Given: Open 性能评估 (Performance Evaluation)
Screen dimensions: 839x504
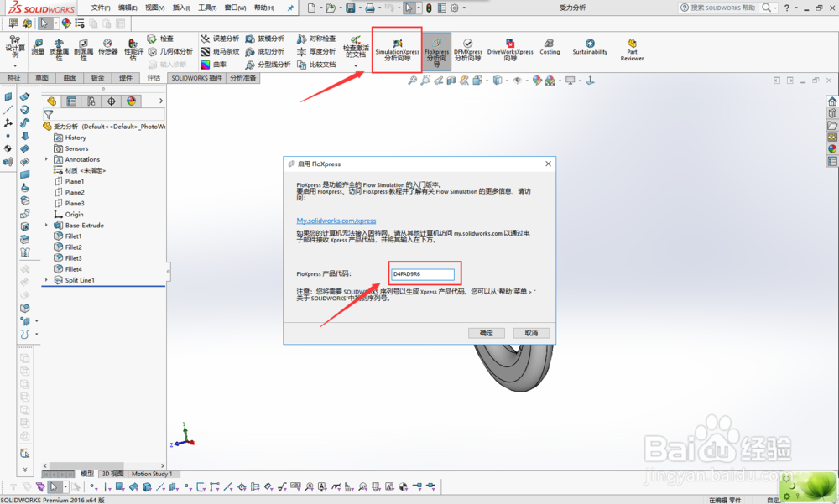Looking at the screenshot, I should (x=133, y=49).
